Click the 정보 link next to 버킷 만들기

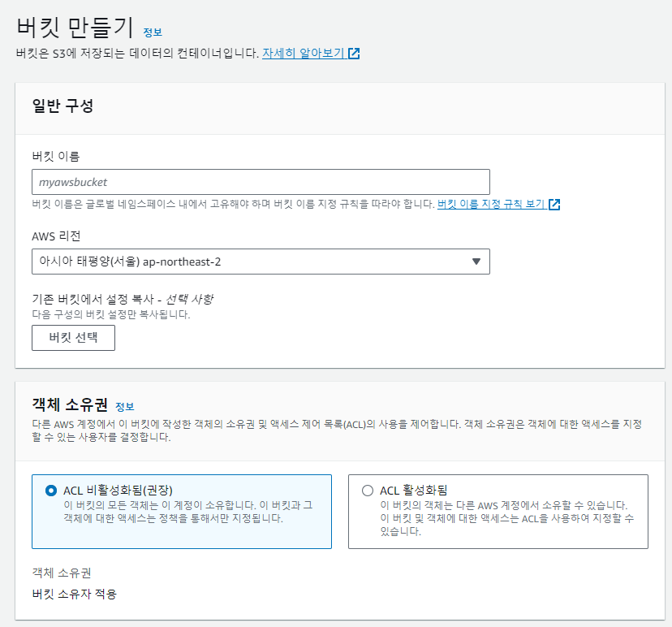(x=153, y=32)
